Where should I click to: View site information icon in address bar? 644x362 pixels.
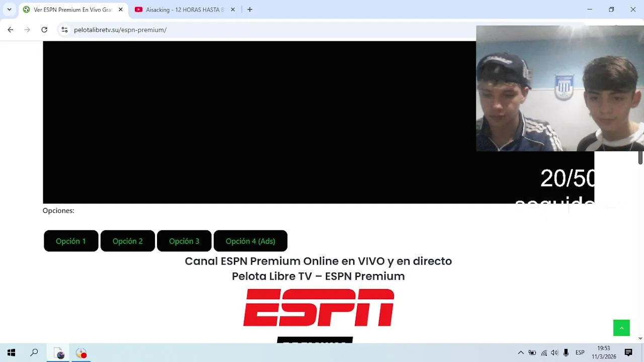click(64, 30)
